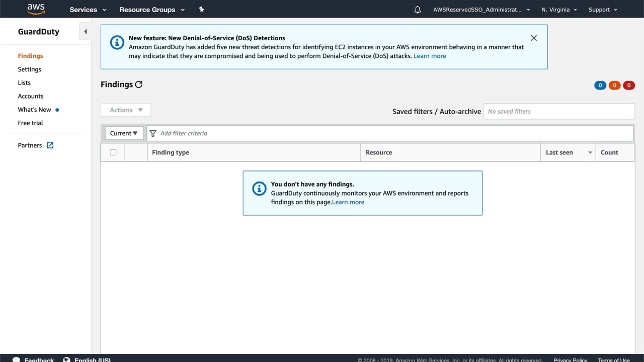Click the Add filter criteria field

click(390, 133)
